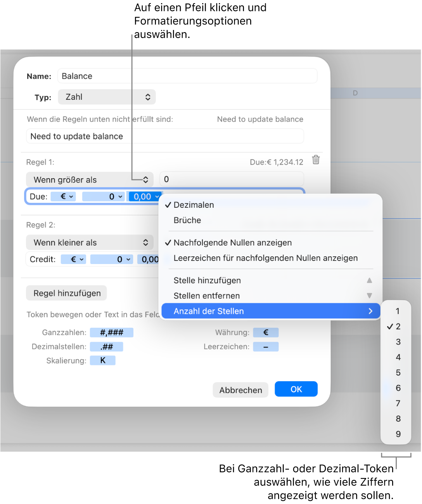Open the 'Wenn größer als' condition dropdown

click(90, 180)
